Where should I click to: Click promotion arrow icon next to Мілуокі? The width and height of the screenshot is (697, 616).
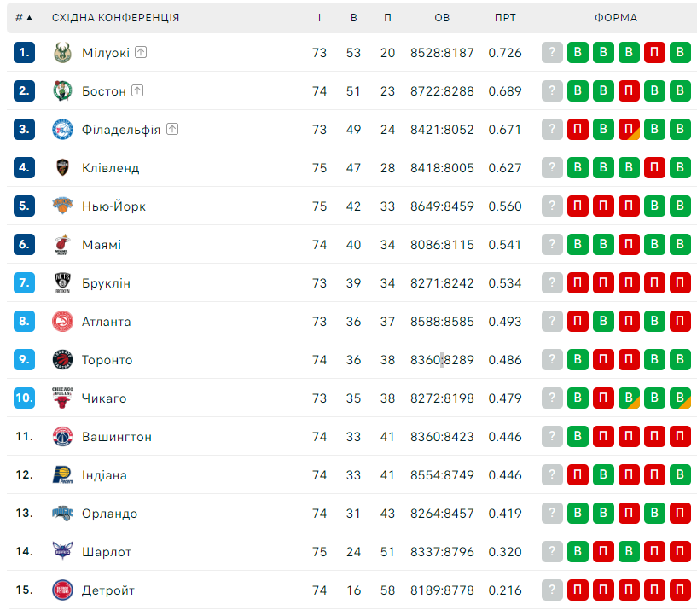point(141,52)
